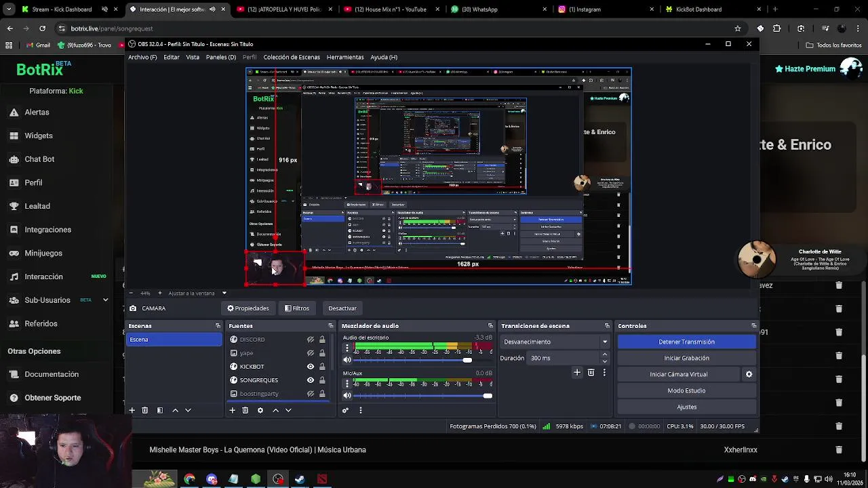Open the Desvanecimiento transition dropdown

(555, 342)
